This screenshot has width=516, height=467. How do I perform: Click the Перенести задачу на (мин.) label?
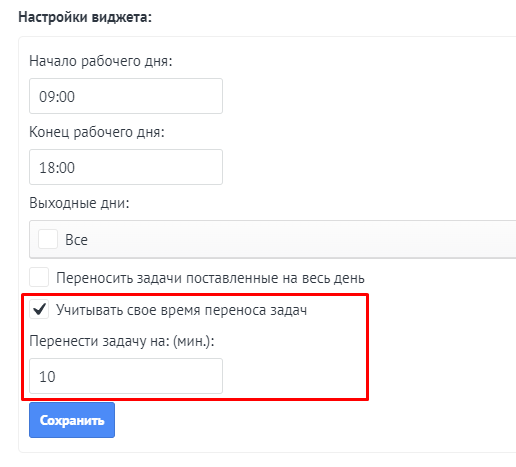(122, 341)
